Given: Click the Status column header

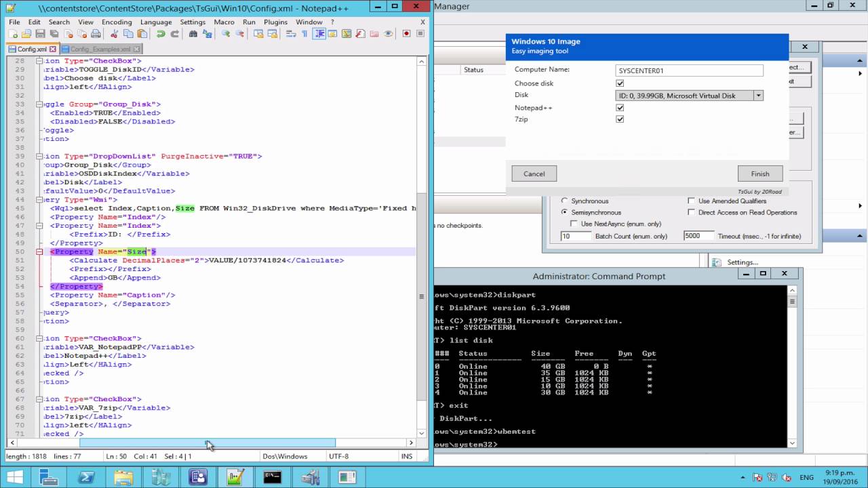Looking at the screenshot, I should 473,70.
